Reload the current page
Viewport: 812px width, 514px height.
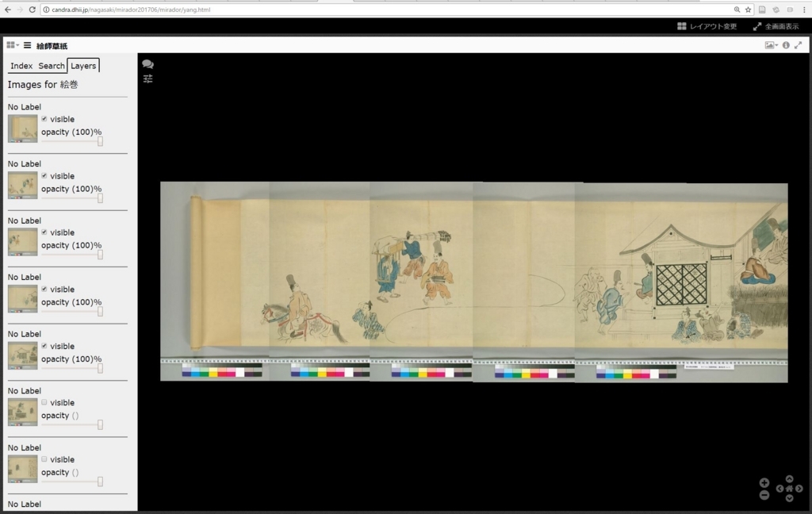click(32, 10)
